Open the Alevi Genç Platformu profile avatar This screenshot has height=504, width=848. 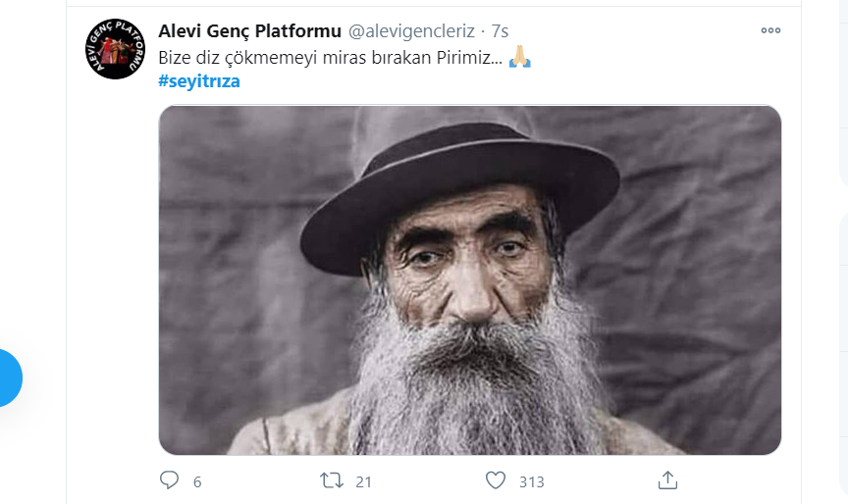click(x=116, y=49)
